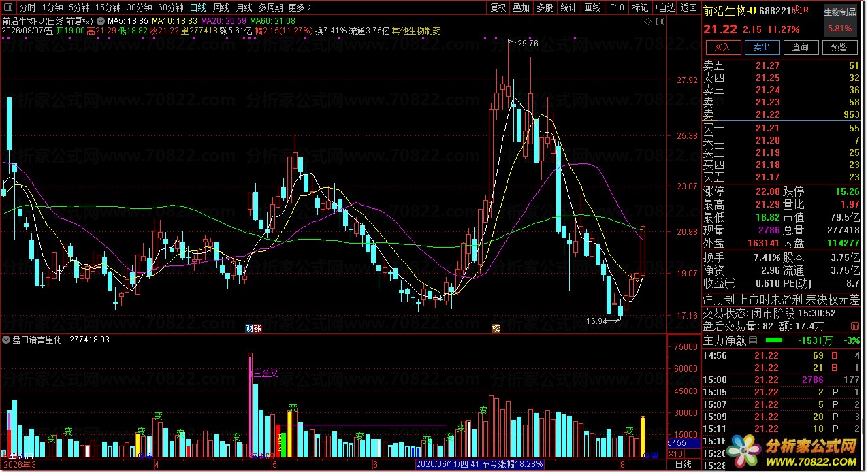This screenshot has height=473, width=868.
Task: Click the small square icon at the chart corner
Action: pos(662,20)
